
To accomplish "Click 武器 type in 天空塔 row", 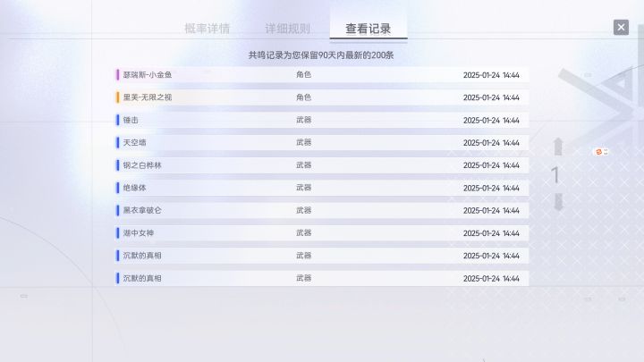I will 303,142.
